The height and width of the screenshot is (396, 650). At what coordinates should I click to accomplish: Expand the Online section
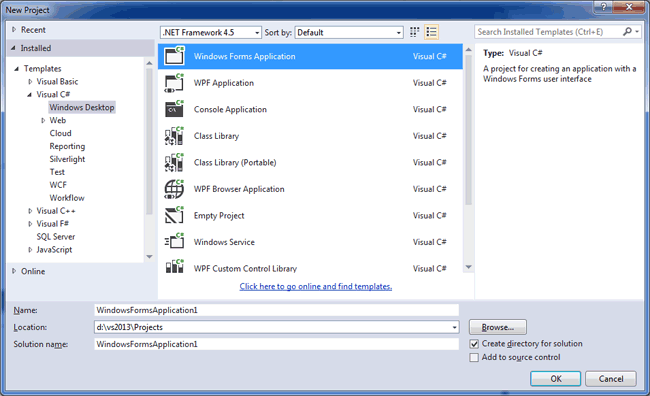point(14,271)
